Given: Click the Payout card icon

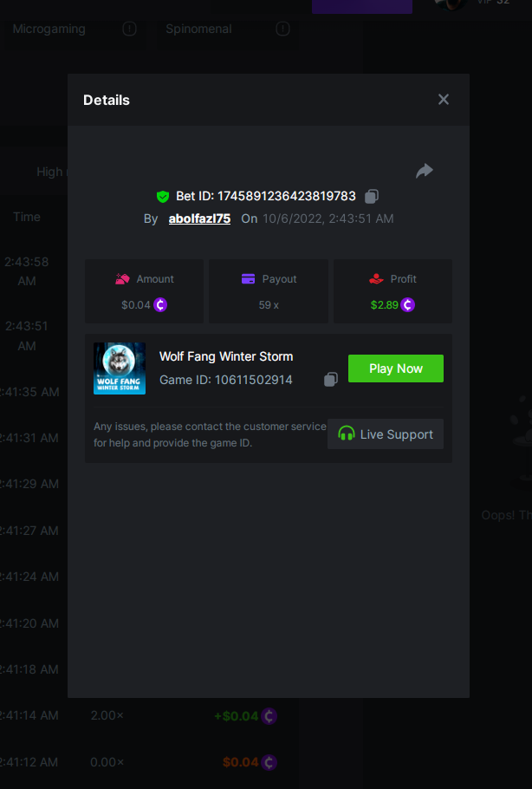Looking at the screenshot, I should point(248,279).
